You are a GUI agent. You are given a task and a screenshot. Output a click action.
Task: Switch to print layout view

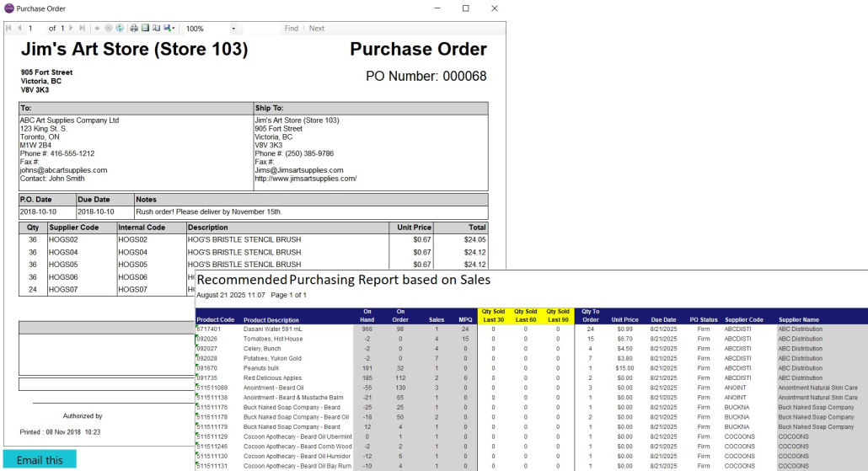(x=145, y=29)
